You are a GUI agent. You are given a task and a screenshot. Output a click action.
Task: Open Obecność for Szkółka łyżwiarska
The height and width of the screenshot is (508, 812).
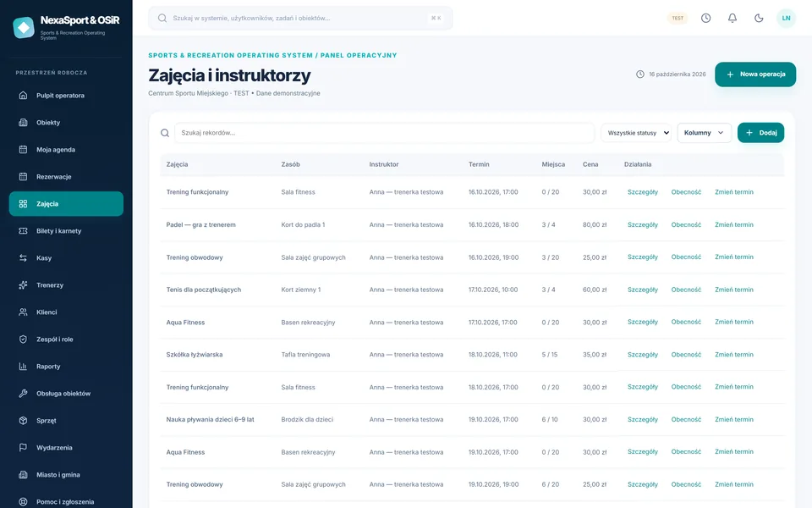pyautogui.click(x=686, y=355)
